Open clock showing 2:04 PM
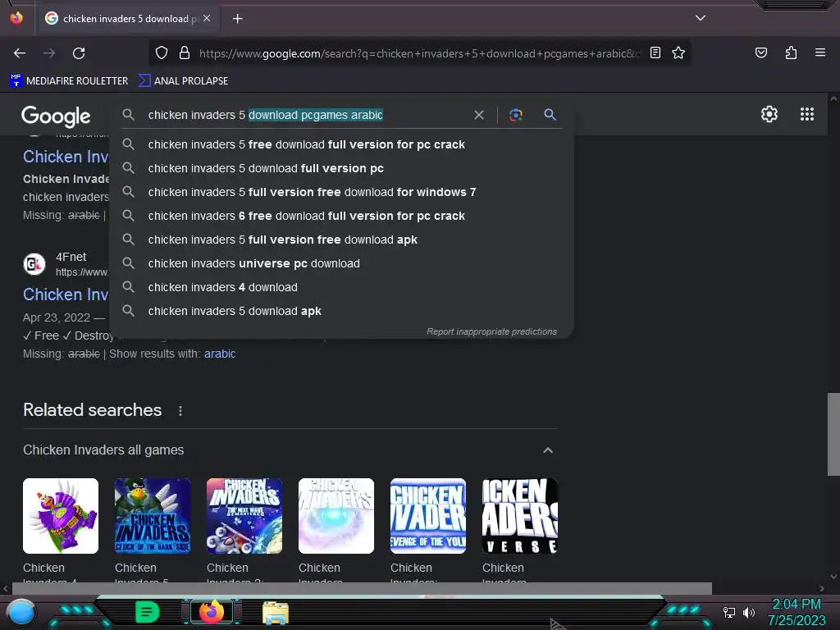840x630 pixels. (x=796, y=612)
